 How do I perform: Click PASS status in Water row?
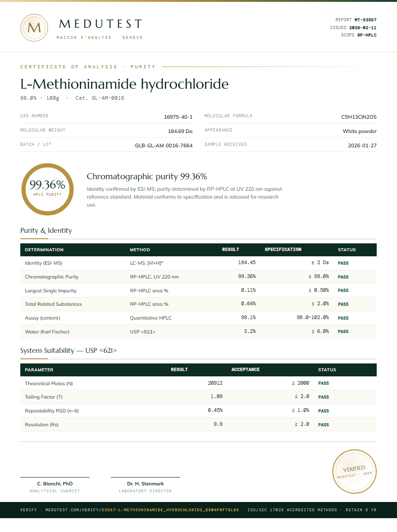coord(343,332)
